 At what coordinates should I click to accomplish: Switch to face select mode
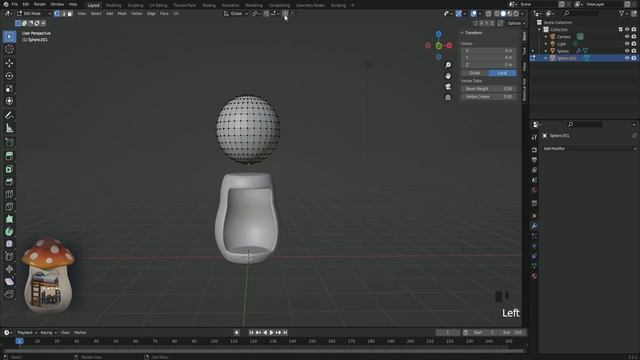point(70,13)
